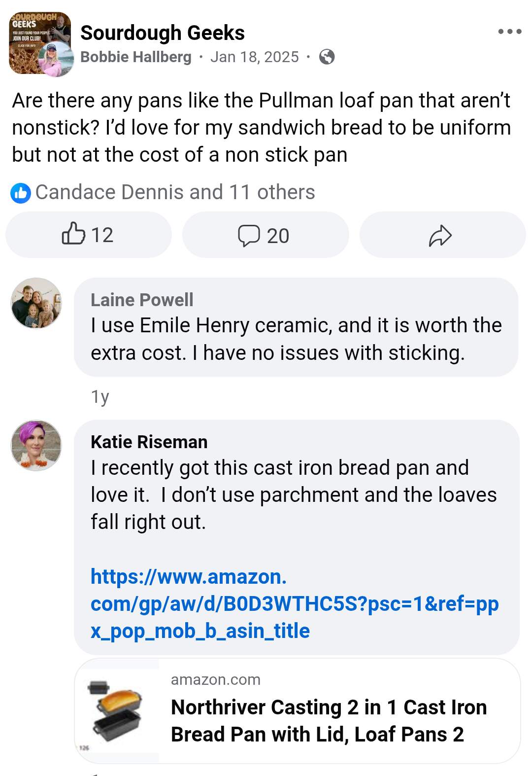
Task: Open Laine Powell's profile picture
Action: pyautogui.click(x=36, y=303)
